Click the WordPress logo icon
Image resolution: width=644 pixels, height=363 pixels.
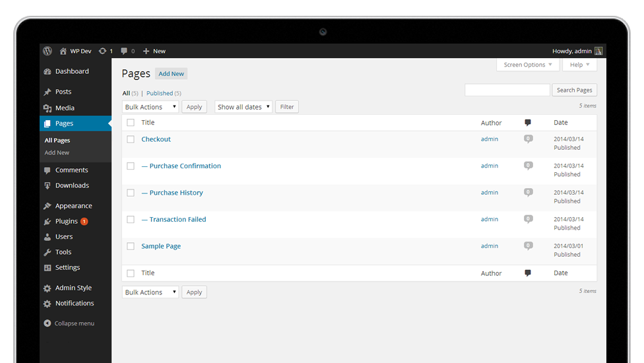48,51
